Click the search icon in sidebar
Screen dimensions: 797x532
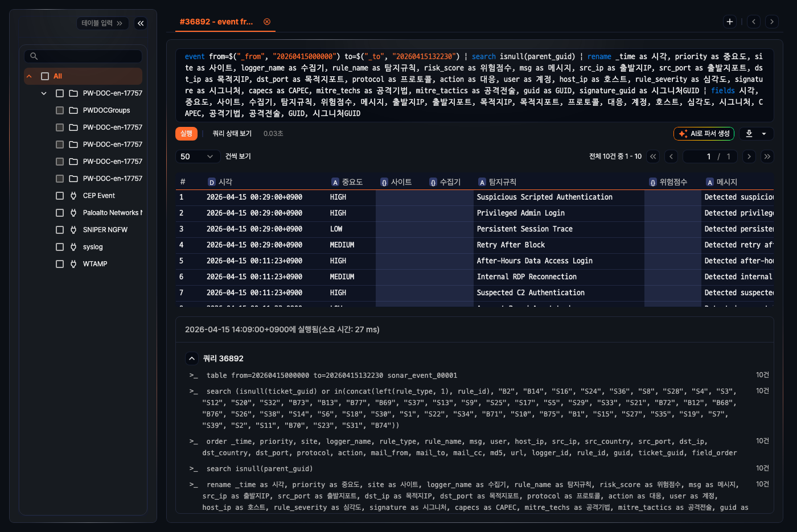(x=34, y=56)
